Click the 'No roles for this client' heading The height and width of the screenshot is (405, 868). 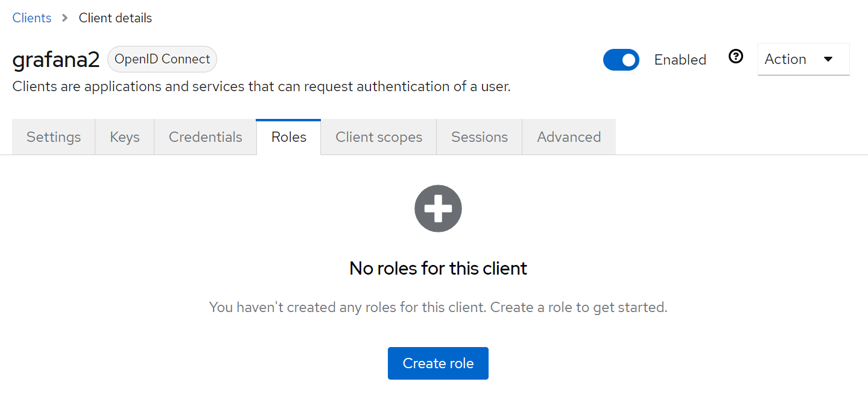click(438, 268)
